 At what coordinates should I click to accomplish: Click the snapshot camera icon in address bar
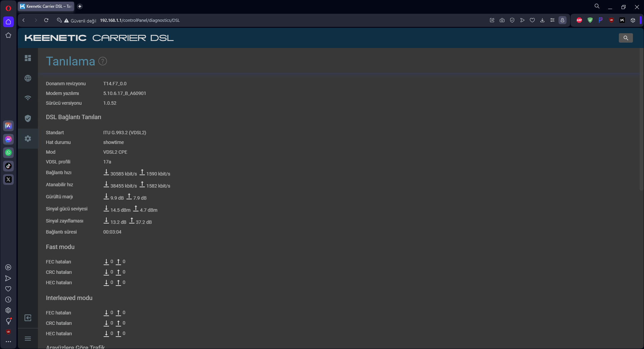click(502, 20)
